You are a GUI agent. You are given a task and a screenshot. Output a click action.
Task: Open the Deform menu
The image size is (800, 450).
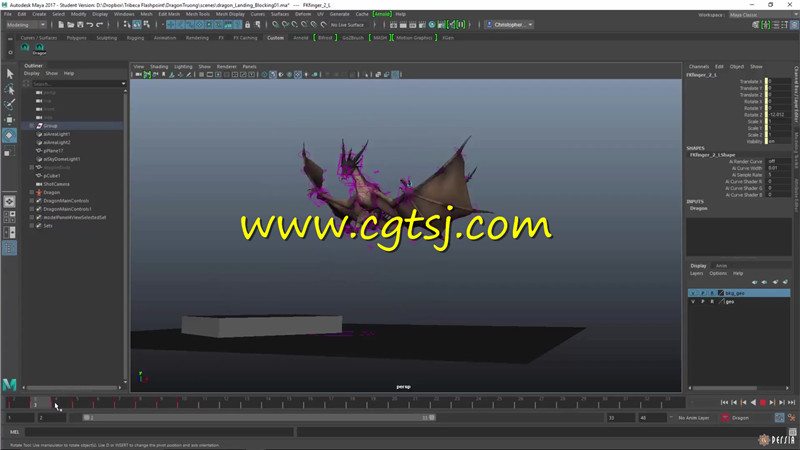pyautogui.click(x=303, y=14)
